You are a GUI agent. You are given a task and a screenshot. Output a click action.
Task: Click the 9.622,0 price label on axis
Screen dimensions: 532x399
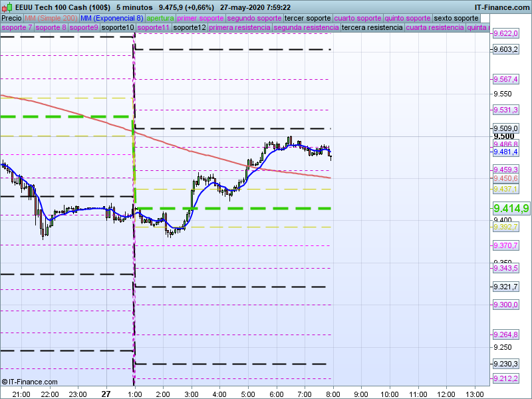(x=505, y=33)
